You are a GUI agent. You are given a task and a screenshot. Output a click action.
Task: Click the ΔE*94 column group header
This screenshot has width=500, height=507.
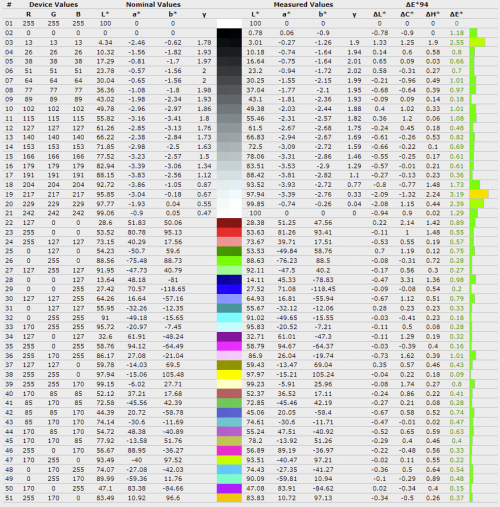click(417, 5)
